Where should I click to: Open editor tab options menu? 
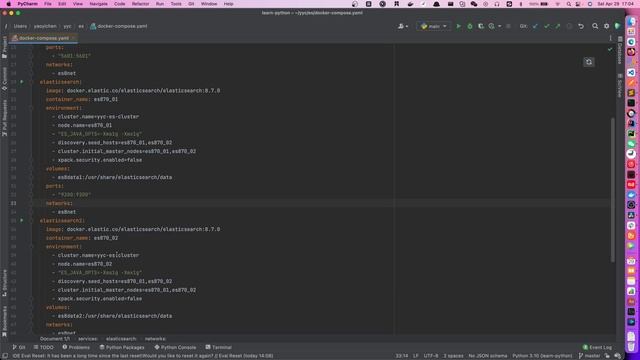pyautogui.click(x=610, y=38)
